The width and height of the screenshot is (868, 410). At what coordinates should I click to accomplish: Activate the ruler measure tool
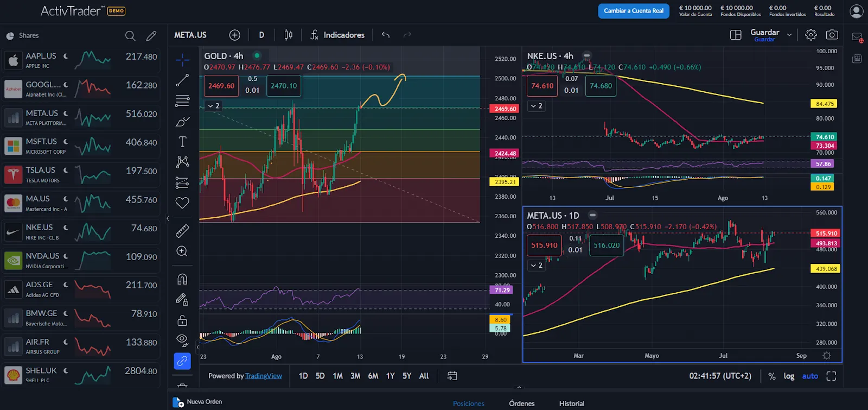182,231
